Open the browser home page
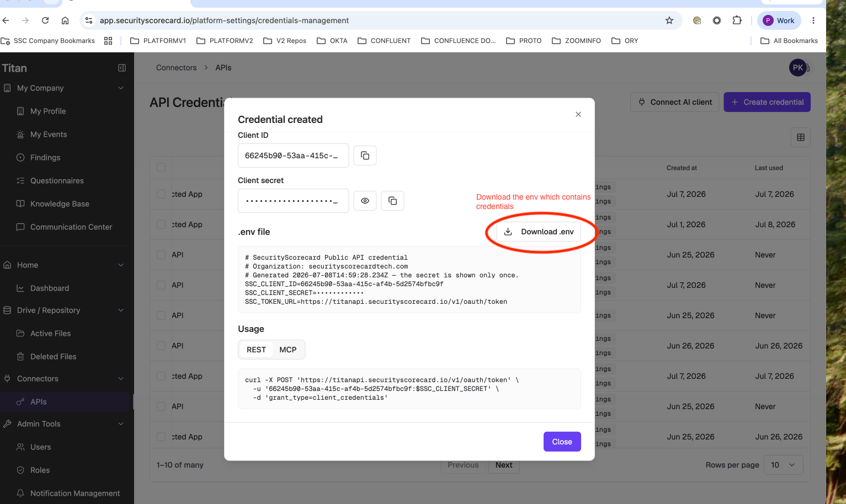Screen dimensions: 846x504 pos(65,20)
